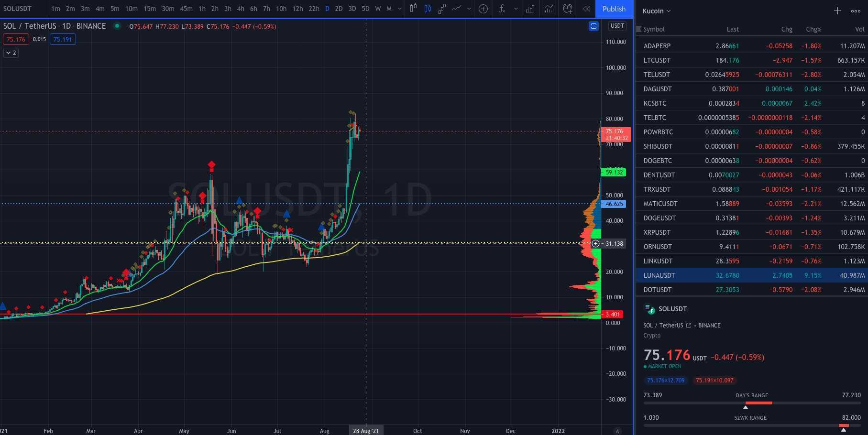Switch to the 5m timeframe

click(x=115, y=9)
